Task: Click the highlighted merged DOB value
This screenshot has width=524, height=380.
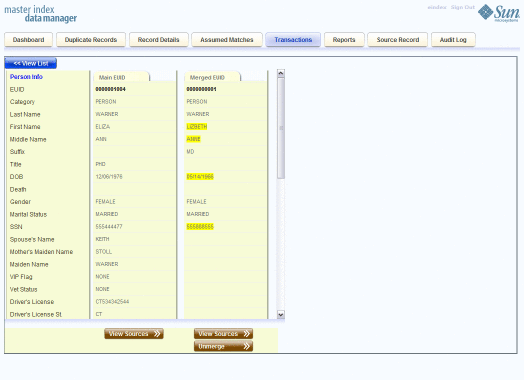Action: coord(200,176)
